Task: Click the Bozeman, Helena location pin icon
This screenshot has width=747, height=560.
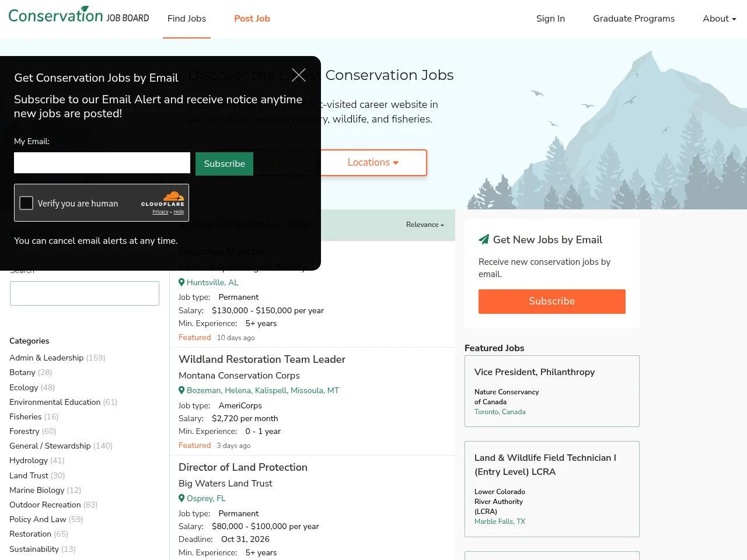Action: pos(181,390)
